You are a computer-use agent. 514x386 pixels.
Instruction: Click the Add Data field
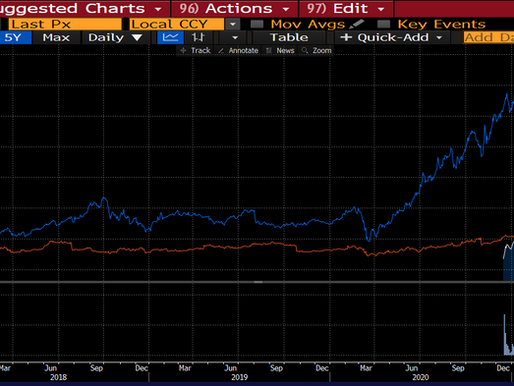click(489, 37)
